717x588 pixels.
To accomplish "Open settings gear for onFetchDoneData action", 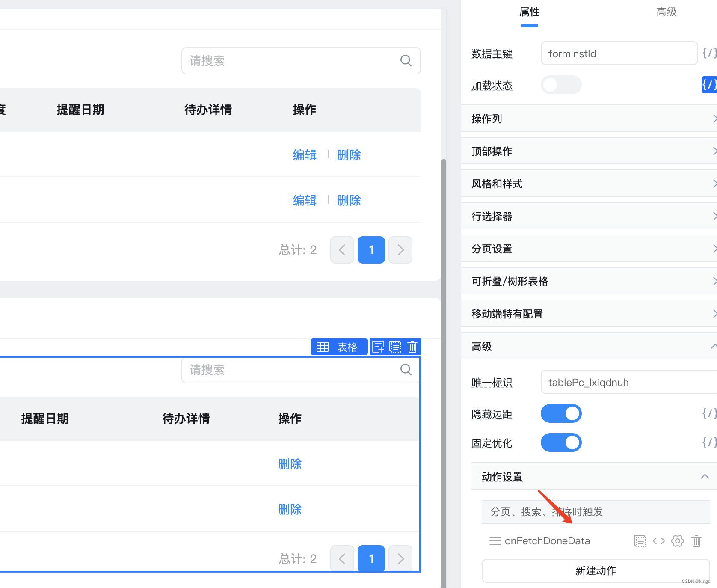I will [677, 541].
